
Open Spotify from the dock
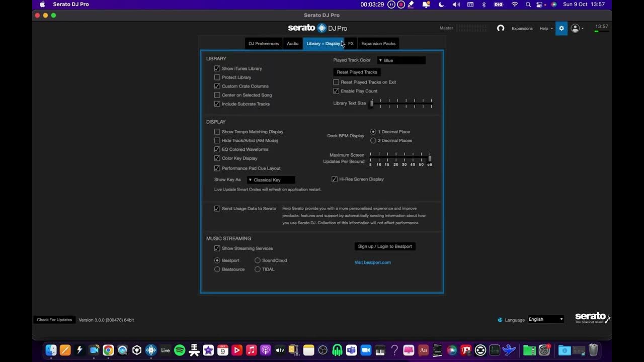(180, 350)
